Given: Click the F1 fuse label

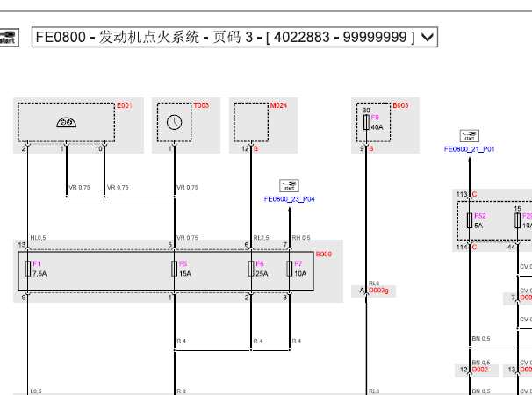Looking at the screenshot, I should (x=36, y=263).
